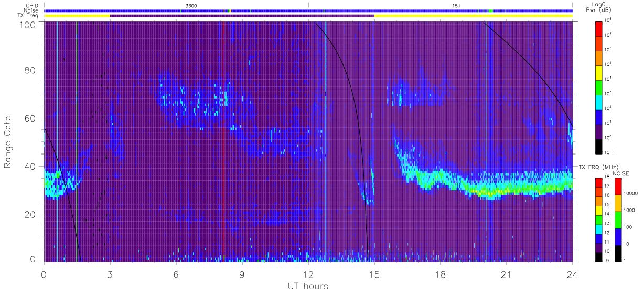The width and height of the screenshot is (644, 297).
Task: Click the y-axis tick label '60'
Action: 30,118
